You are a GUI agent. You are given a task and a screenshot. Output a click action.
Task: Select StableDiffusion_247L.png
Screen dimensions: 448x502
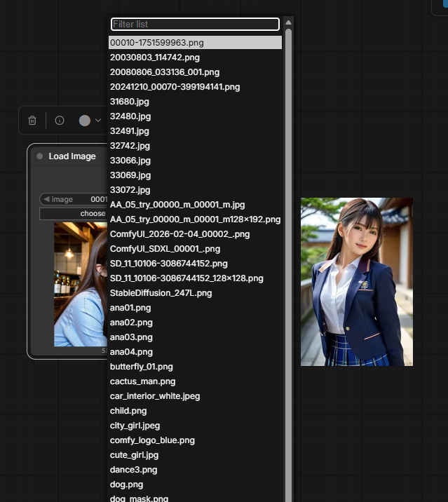195,293
